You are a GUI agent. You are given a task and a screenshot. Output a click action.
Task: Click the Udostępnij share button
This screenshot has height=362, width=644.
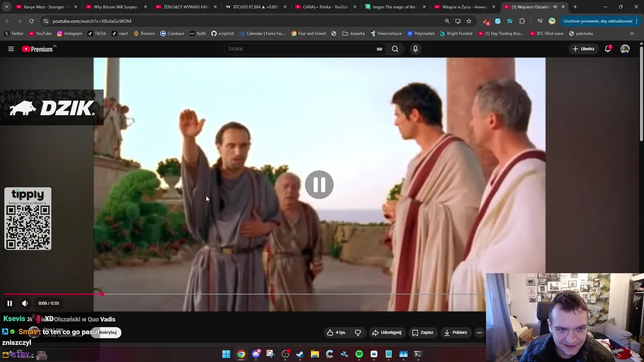[386, 332]
